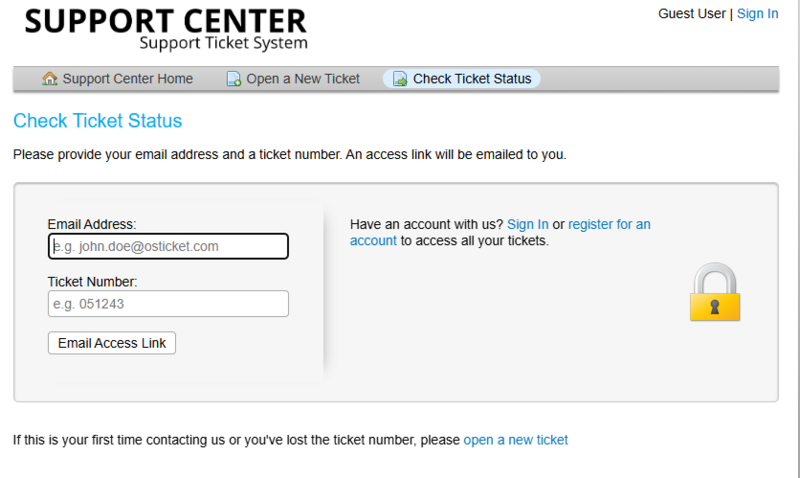Image resolution: width=800 pixels, height=478 pixels.
Task: Click Sign In link in top right corner
Action: coord(758,14)
